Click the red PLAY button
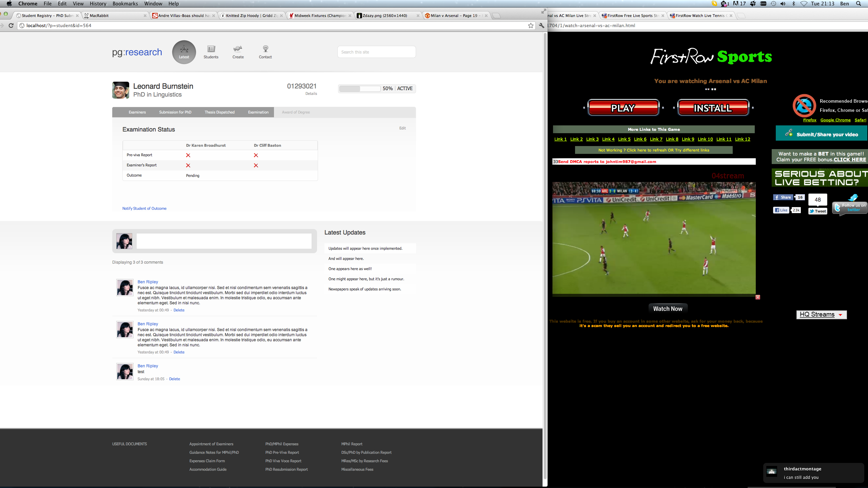Screen dimensions: 868x488 click(623, 108)
